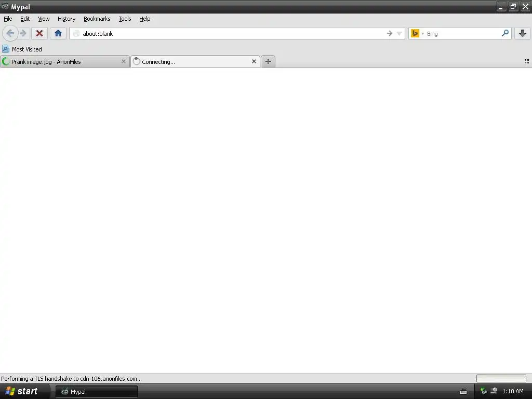Click the Go arrow in address bar
Image resolution: width=532 pixels, height=399 pixels.
[390, 33]
